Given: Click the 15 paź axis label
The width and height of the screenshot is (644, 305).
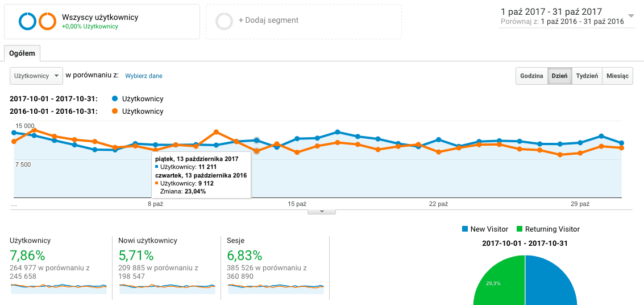Looking at the screenshot, I should [x=297, y=204].
